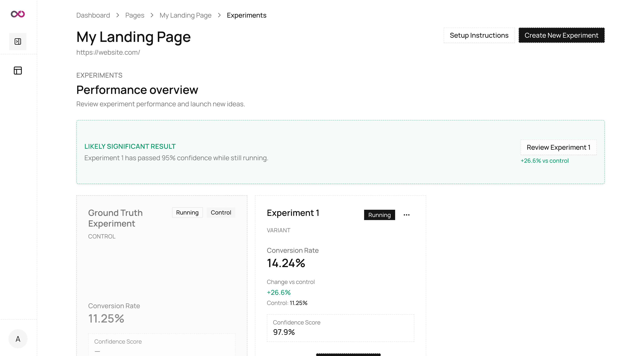
Task: Click the 'A' avatar at bottom left
Action: [18, 339]
